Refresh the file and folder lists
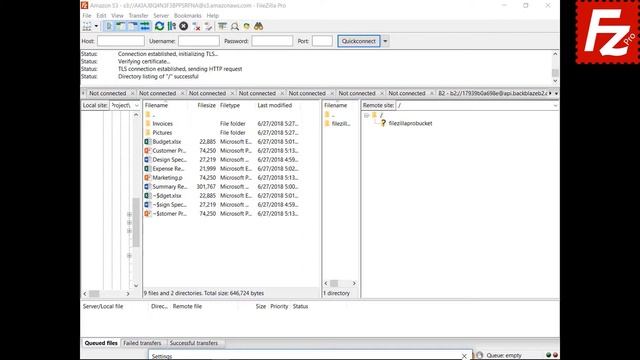This screenshot has width=640, height=360. tap(160, 27)
